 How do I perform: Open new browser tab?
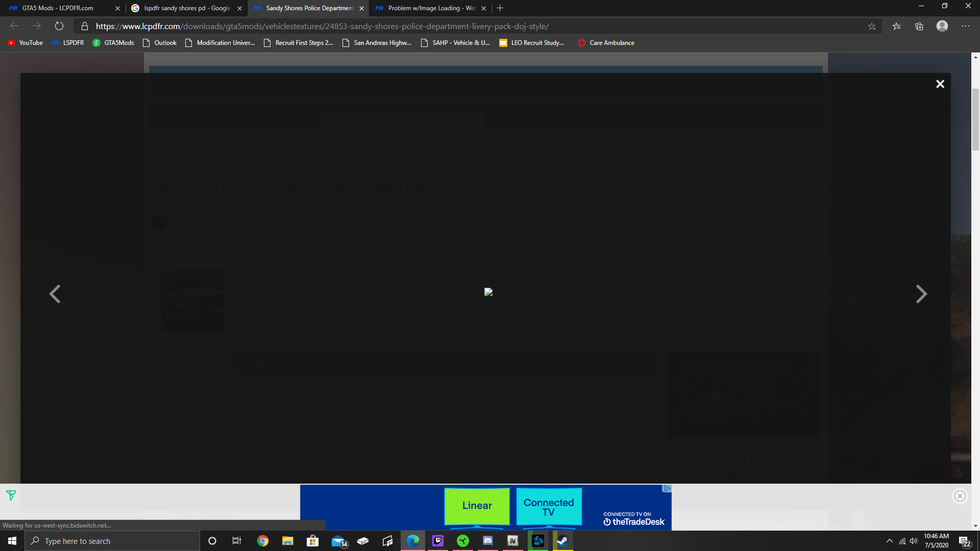pyautogui.click(x=500, y=8)
